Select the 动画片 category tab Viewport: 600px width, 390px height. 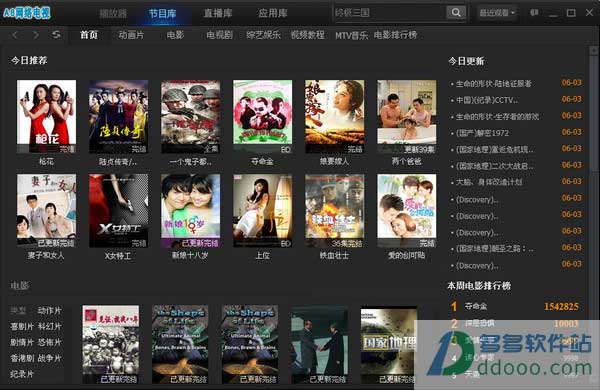click(131, 35)
